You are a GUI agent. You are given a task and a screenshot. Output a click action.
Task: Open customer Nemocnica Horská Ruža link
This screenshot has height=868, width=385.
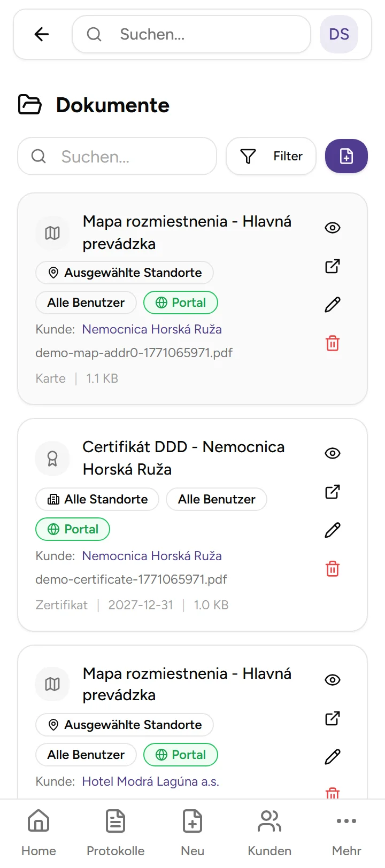click(x=151, y=329)
